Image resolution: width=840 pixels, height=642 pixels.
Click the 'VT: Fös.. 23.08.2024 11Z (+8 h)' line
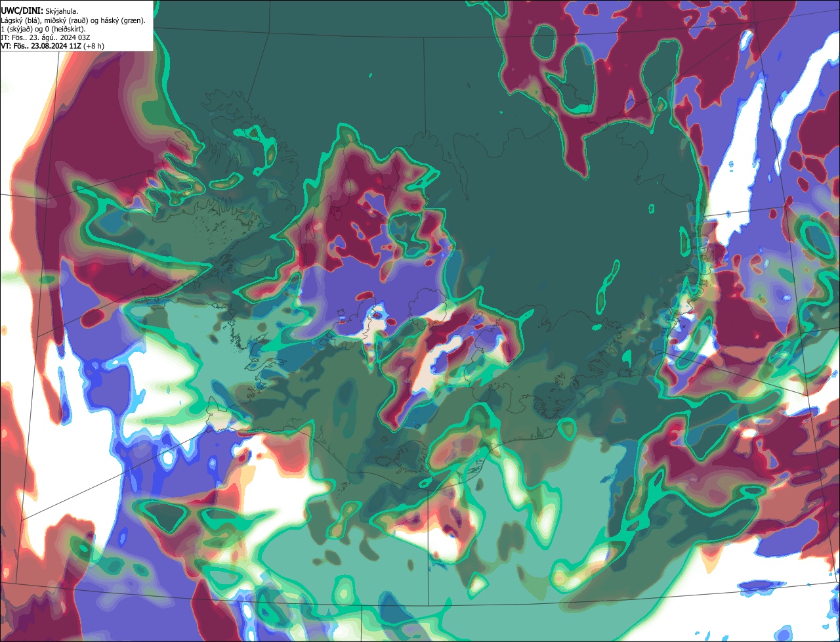tap(52, 46)
